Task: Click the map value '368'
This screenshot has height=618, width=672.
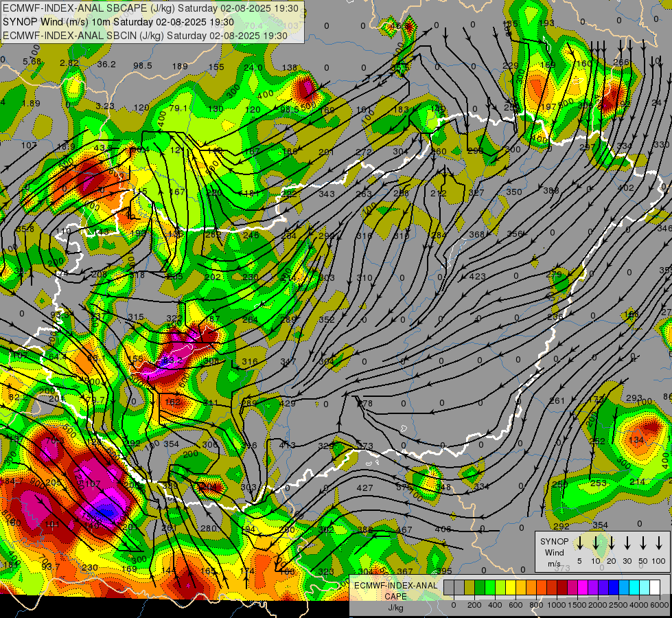Action: tap(476, 234)
